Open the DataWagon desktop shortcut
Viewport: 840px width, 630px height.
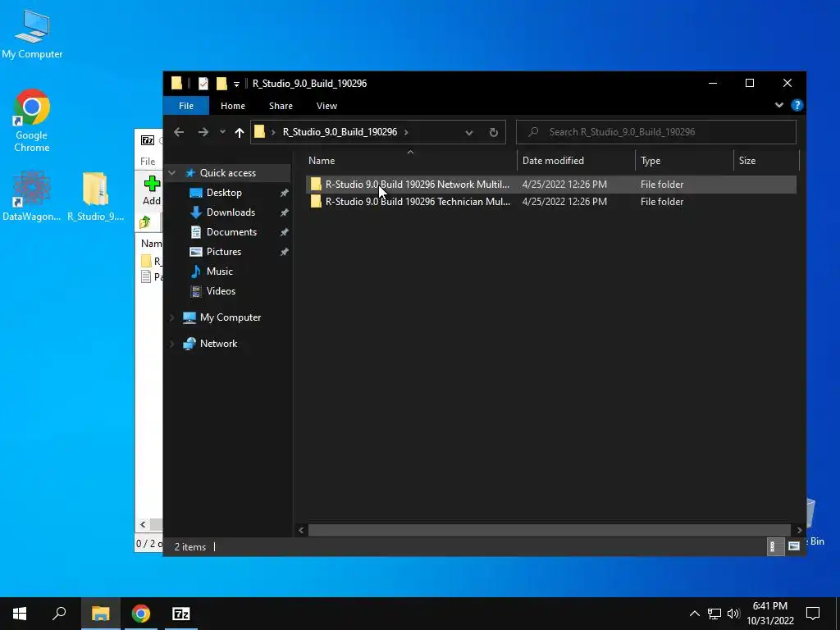click(x=32, y=196)
